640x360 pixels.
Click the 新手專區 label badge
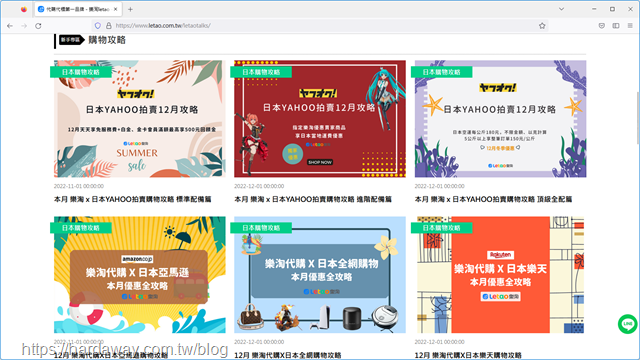[71, 40]
